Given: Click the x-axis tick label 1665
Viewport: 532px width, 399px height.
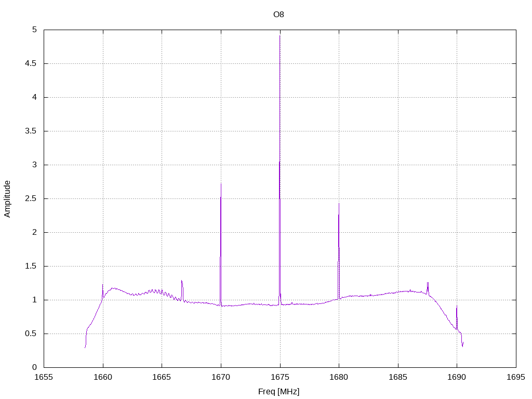Looking at the screenshot, I should (162, 377).
